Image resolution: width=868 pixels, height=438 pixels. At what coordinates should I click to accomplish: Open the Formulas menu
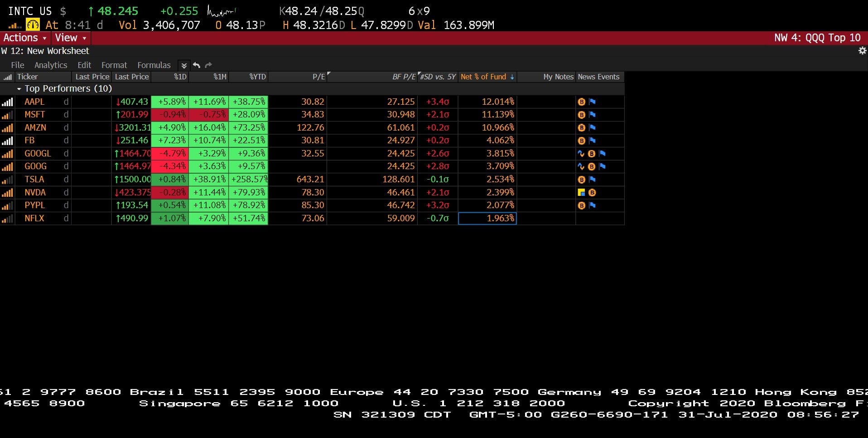pos(154,65)
